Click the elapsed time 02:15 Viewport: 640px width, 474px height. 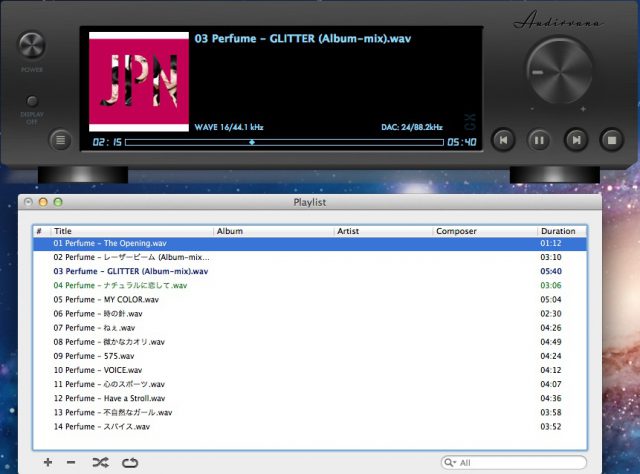[107, 142]
